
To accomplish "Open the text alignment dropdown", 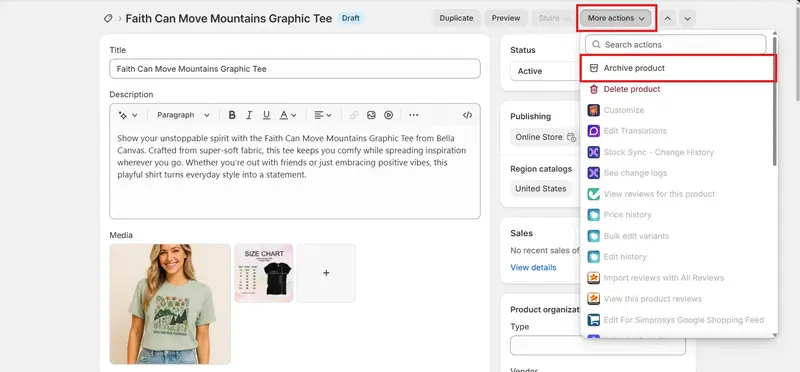I will 322,115.
